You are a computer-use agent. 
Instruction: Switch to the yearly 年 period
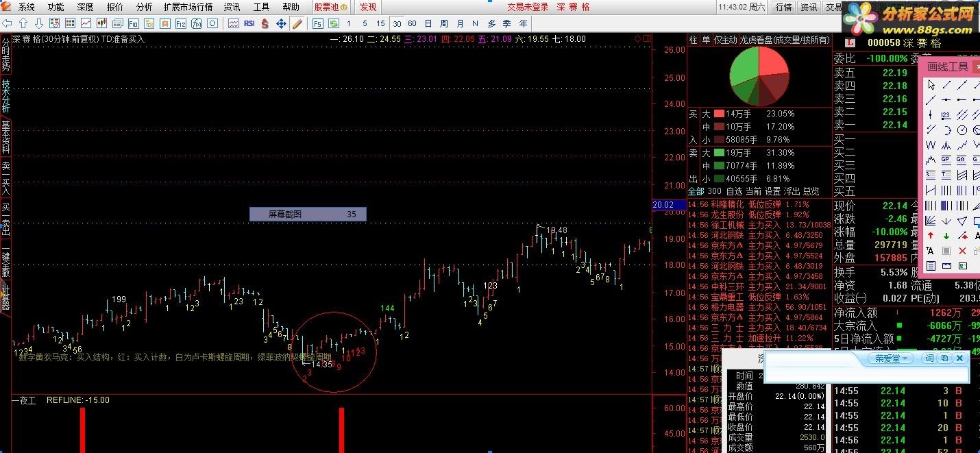pos(524,23)
